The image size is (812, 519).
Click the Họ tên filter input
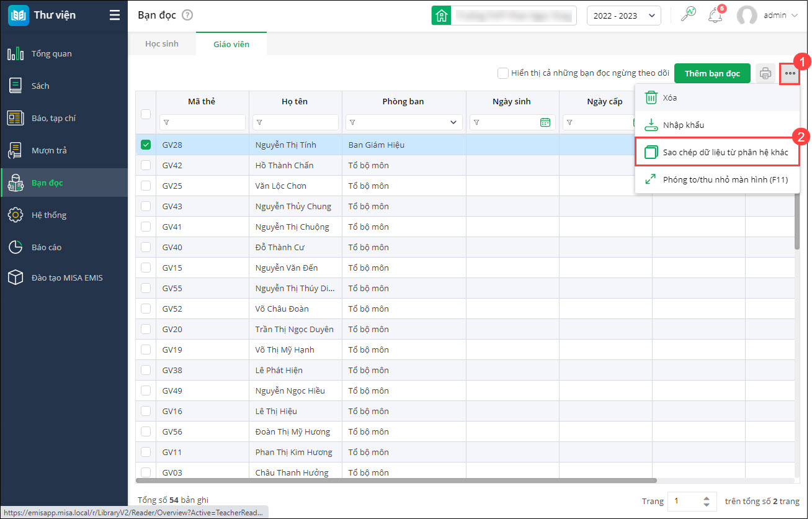point(295,122)
